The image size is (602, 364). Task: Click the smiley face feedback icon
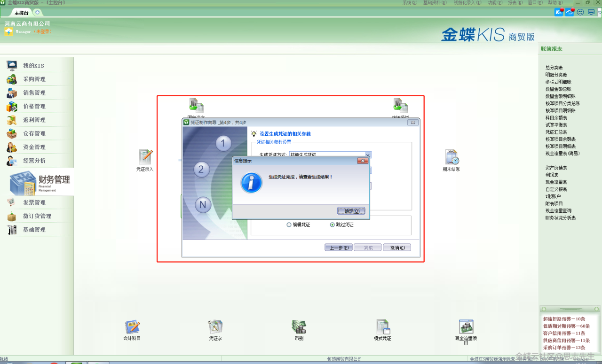(x=580, y=12)
